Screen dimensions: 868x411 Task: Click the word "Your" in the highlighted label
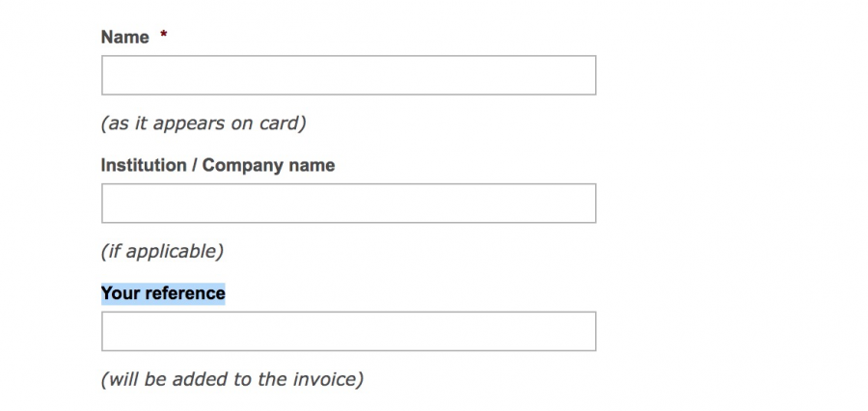120,293
